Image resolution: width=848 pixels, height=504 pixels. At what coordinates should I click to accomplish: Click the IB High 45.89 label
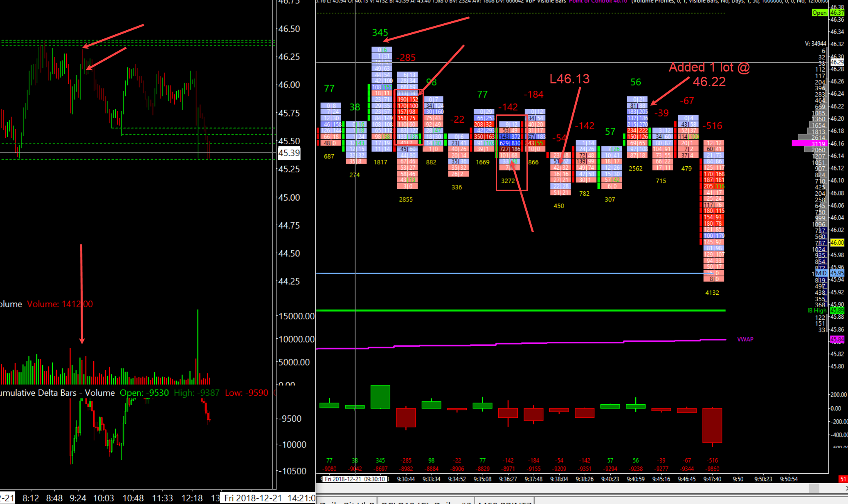[x=817, y=310]
